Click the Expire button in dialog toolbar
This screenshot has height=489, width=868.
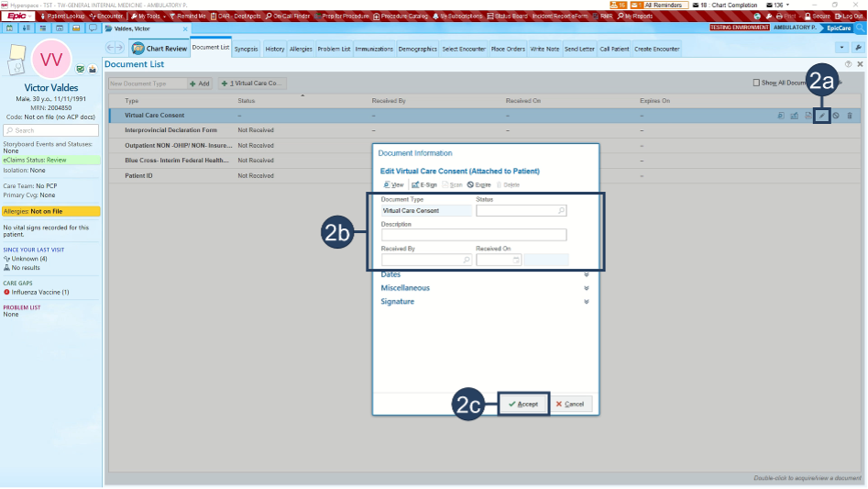pyautogui.click(x=477, y=184)
